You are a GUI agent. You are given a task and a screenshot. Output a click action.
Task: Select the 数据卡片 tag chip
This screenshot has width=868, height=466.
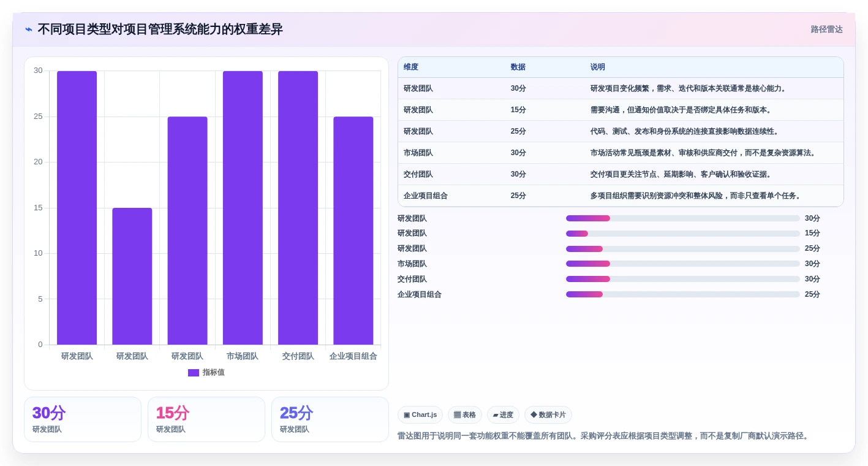548,415
